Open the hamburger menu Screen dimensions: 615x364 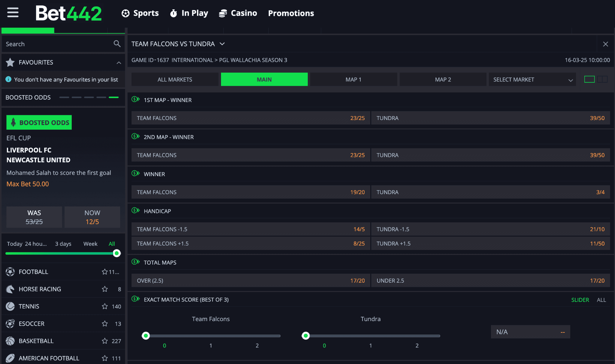click(x=13, y=13)
